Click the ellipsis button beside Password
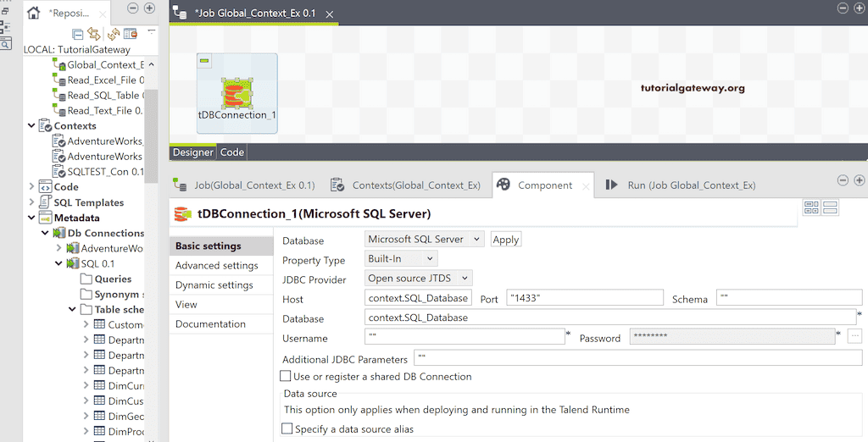 [x=854, y=336]
